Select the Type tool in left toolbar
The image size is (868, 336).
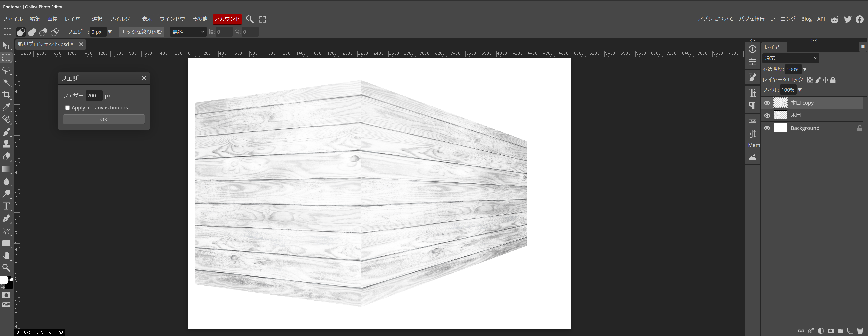6,206
